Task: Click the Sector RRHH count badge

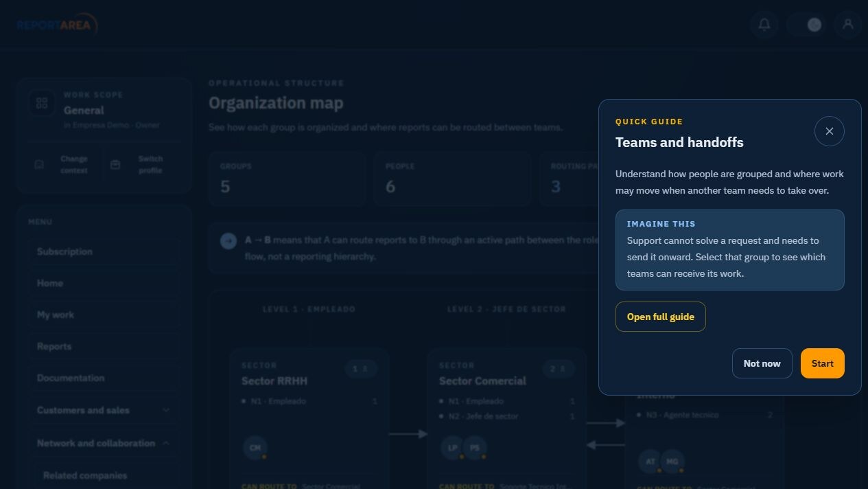Action: (360, 369)
